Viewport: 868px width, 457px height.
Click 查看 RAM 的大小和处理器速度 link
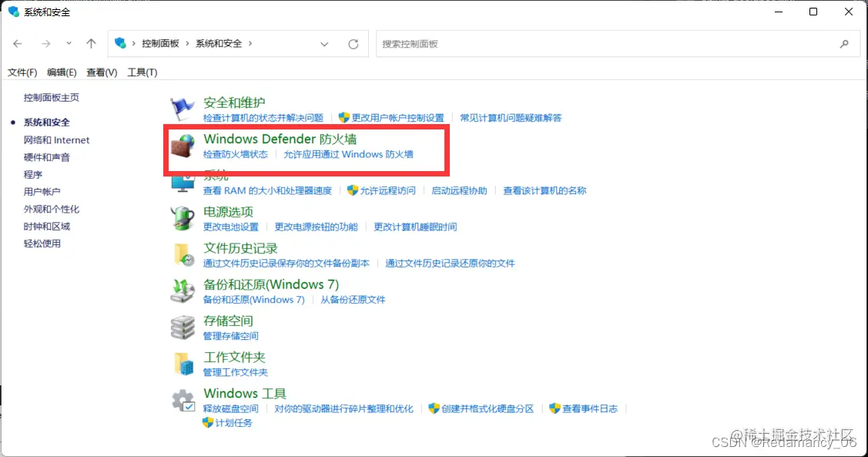pos(267,190)
